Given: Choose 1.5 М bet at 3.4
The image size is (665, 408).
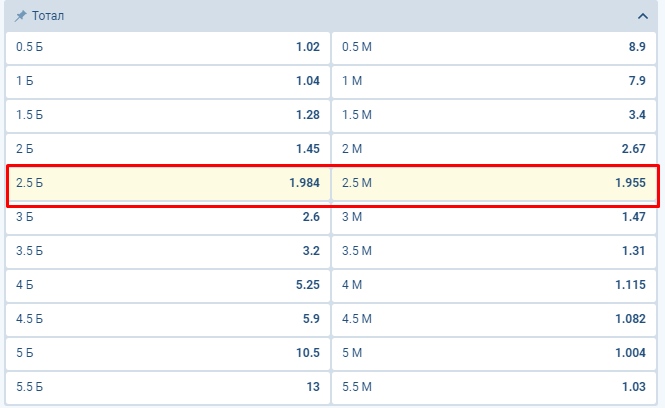Looking at the screenshot, I should click(x=494, y=115).
